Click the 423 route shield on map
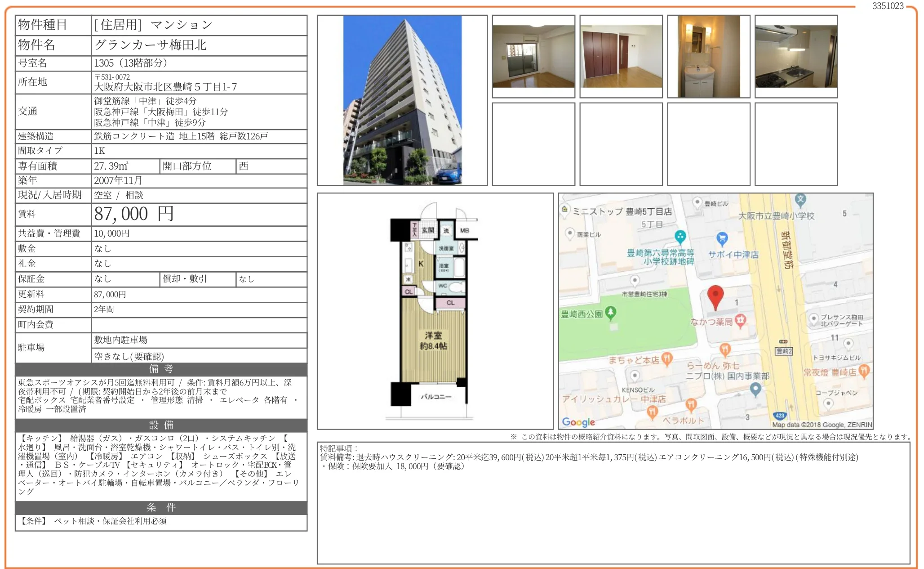 779,416
